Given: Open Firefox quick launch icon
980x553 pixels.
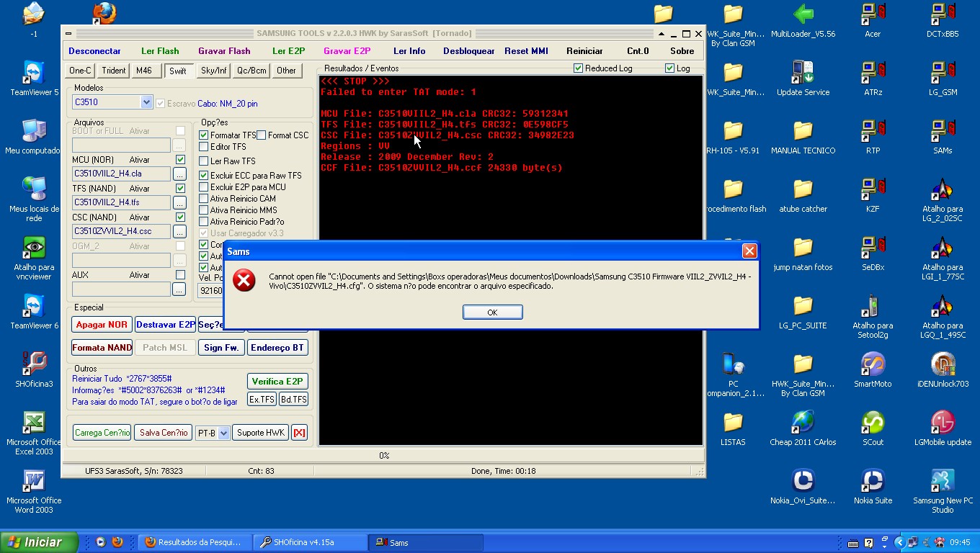Looking at the screenshot, I should pos(117,542).
